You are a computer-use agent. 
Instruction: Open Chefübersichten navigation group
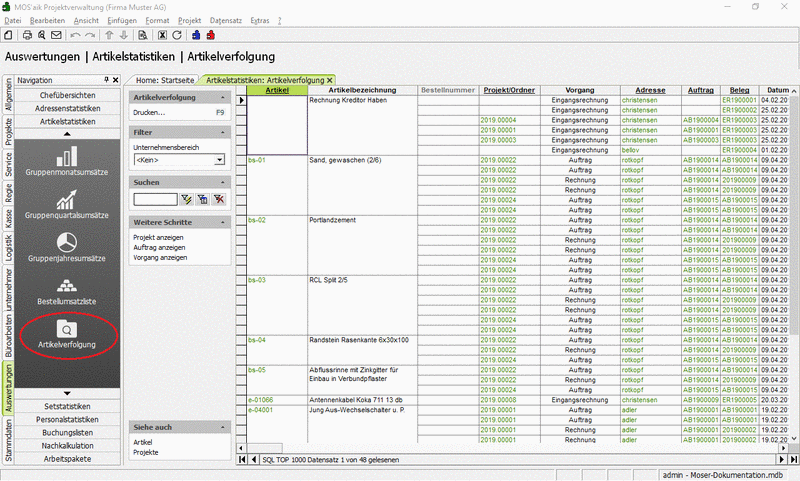click(67, 95)
